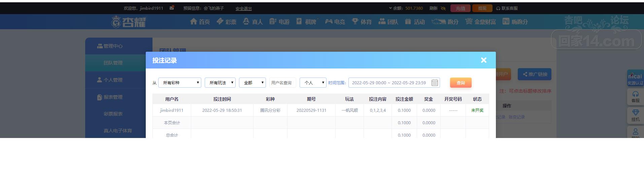Open the 嗨跑分 navigation item
The image size is (644, 184).
pyautogui.click(x=515, y=21)
